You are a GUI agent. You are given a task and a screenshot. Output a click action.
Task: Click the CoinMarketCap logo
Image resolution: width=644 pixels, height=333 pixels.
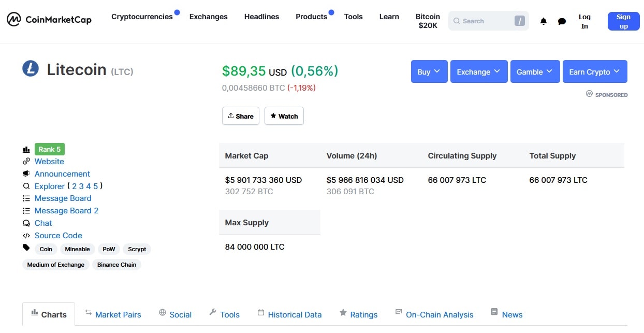[x=49, y=20]
